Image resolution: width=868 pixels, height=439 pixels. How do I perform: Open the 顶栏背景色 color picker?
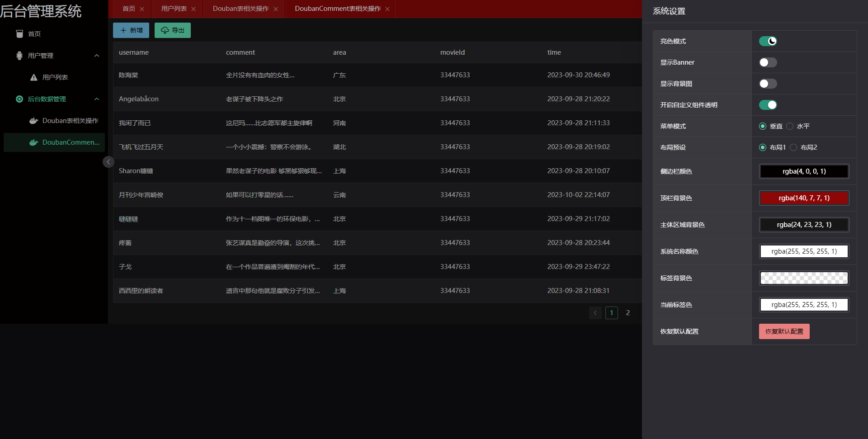coord(804,198)
